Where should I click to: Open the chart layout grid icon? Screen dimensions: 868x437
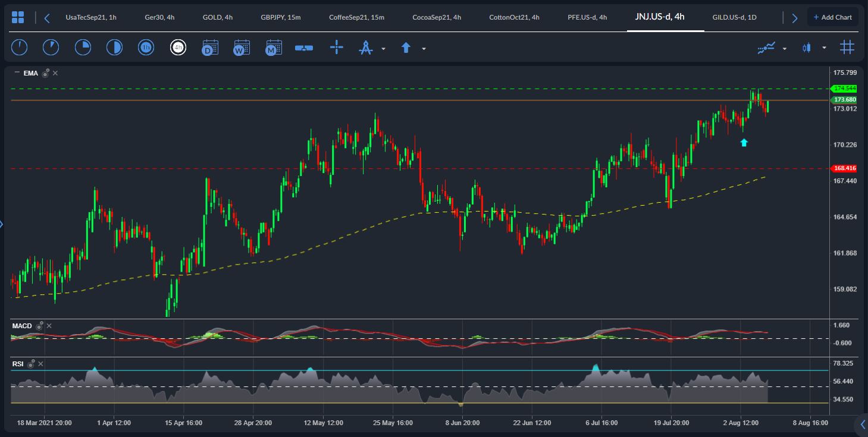[18, 17]
